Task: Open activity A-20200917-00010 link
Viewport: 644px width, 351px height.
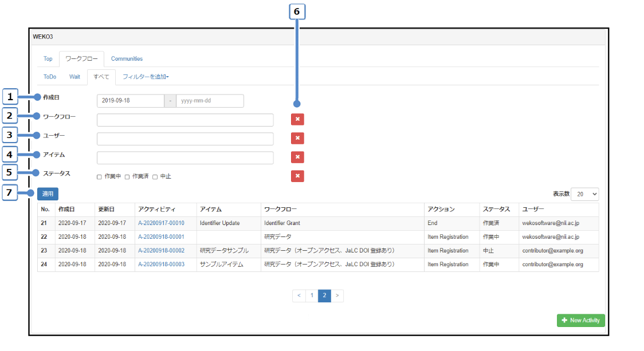Action: click(x=161, y=223)
